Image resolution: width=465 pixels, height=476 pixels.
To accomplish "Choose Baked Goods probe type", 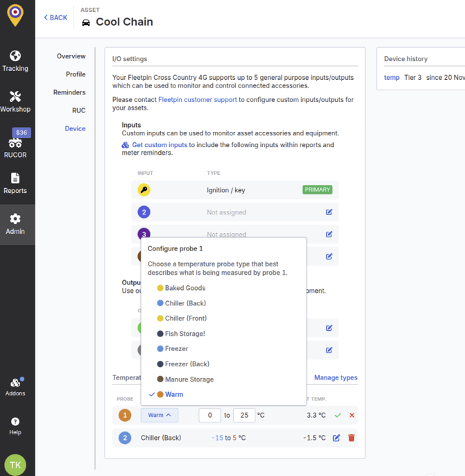I will pyautogui.click(x=185, y=288).
